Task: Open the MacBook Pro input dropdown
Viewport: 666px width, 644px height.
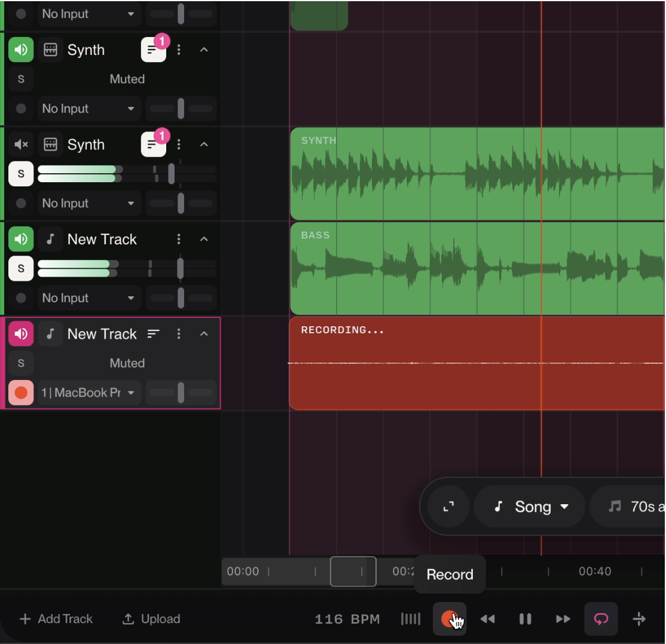Action: pyautogui.click(x=88, y=392)
